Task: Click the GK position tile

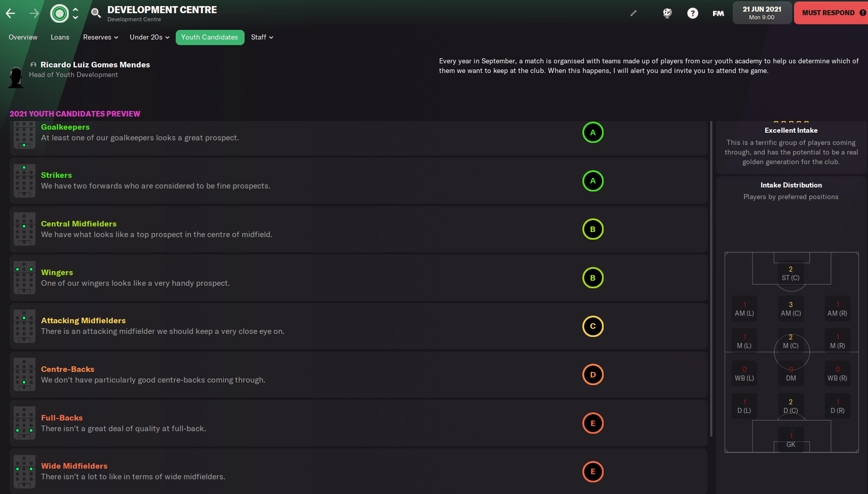Action: (791, 440)
